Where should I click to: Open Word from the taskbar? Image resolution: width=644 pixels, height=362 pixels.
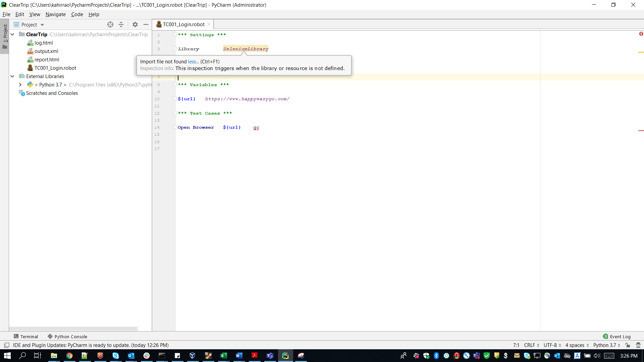pos(239,356)
